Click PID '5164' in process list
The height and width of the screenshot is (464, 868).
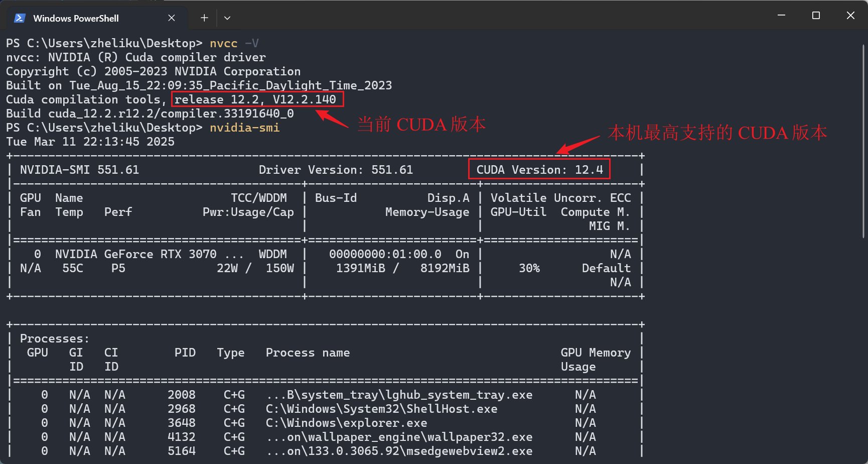[182, 451]
